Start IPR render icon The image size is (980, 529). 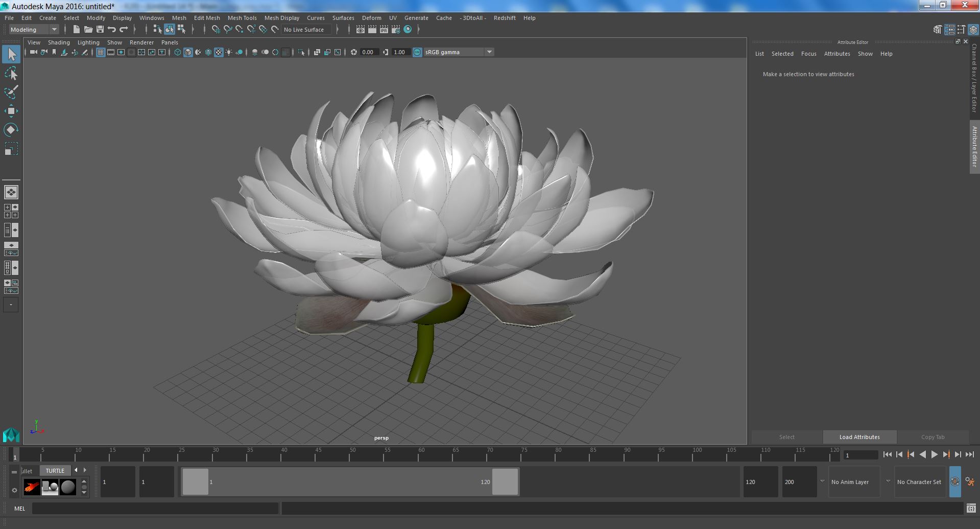(384, 29)
